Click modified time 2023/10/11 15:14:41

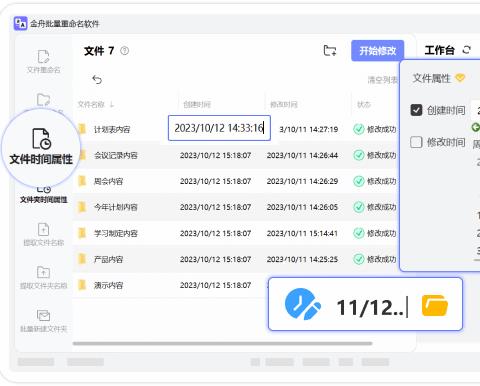(x=302, y=233)
